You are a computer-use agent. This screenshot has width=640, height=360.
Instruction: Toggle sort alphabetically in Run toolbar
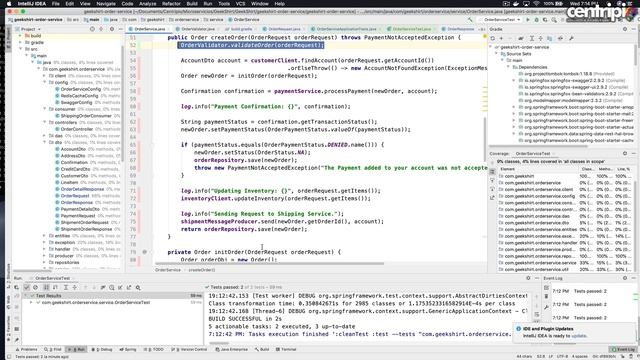tap(46, 288)
